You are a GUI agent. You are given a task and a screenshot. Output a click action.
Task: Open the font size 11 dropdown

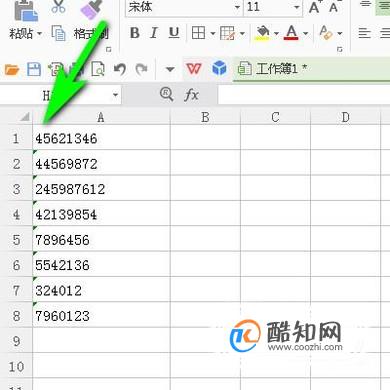coord(296,7)
